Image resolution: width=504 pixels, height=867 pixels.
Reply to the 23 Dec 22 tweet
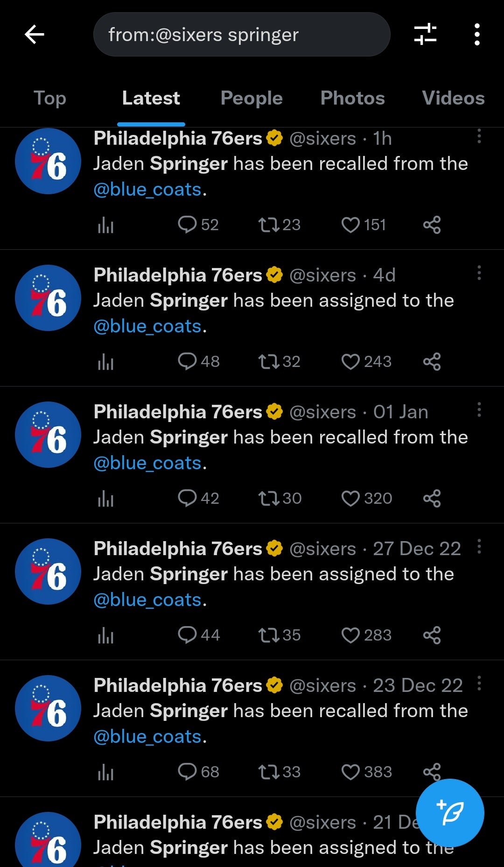coord(187,772)
